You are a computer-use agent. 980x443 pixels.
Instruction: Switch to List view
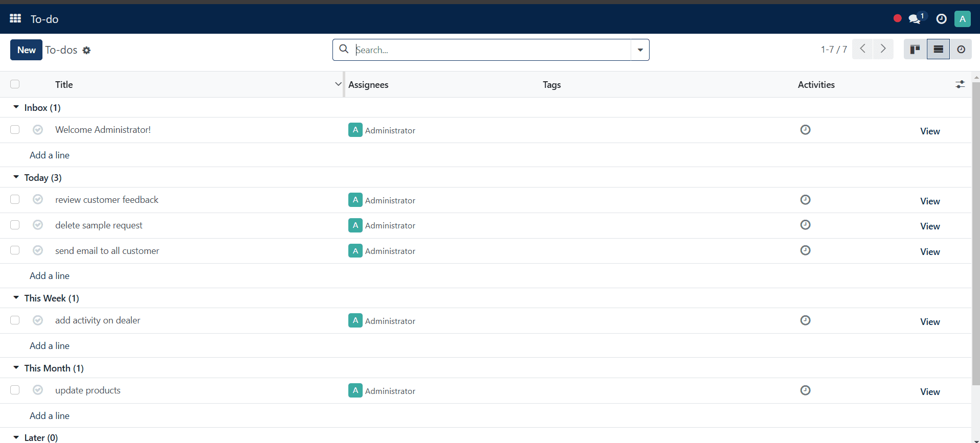[938, 50]
